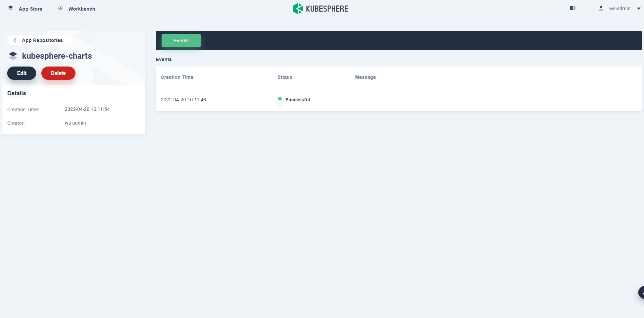The image size is (644, 318).
Task: Go to Workbench in top navigation
Action: click(82, 9)
